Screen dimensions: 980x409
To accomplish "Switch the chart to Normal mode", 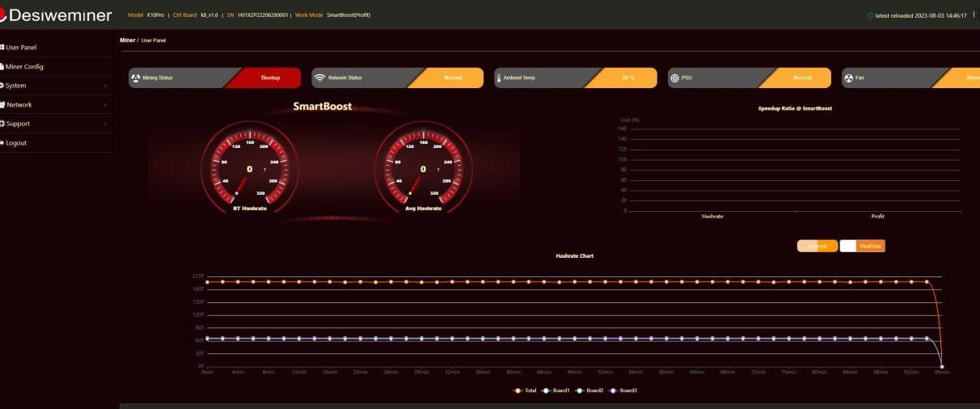I will (x=817, y=246).
